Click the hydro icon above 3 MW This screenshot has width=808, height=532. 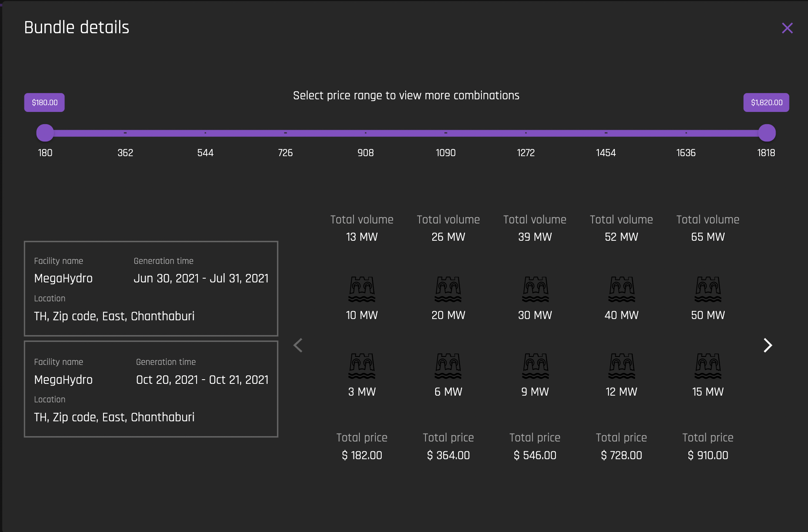(362, 366)
